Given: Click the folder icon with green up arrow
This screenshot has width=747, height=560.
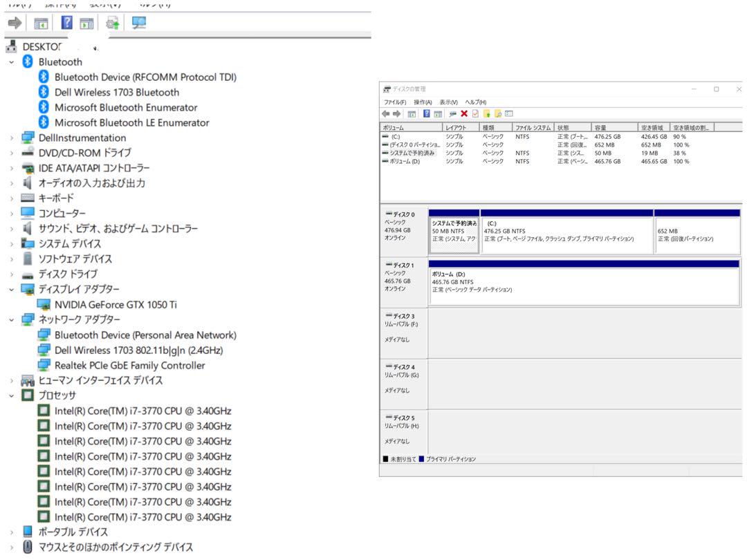Looking at the screenshot, I should (486, 114).
